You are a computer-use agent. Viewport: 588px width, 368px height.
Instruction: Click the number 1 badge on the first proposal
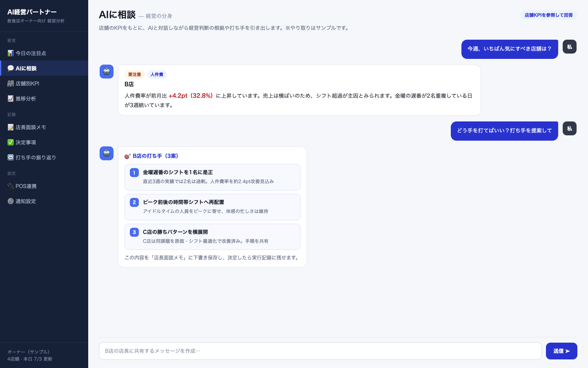134,173
